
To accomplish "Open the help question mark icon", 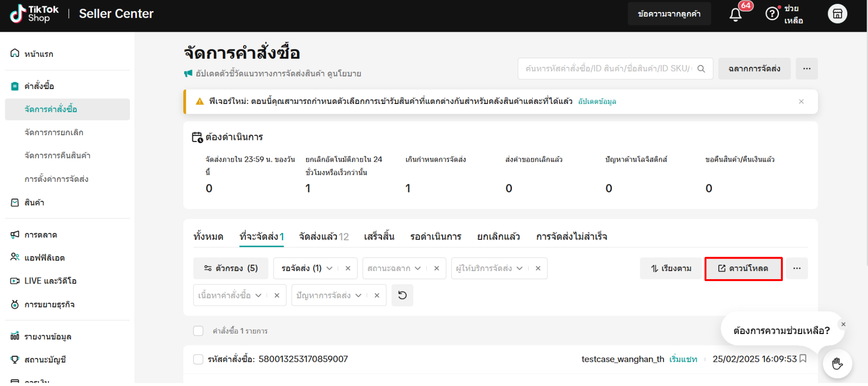I will 772,13.
